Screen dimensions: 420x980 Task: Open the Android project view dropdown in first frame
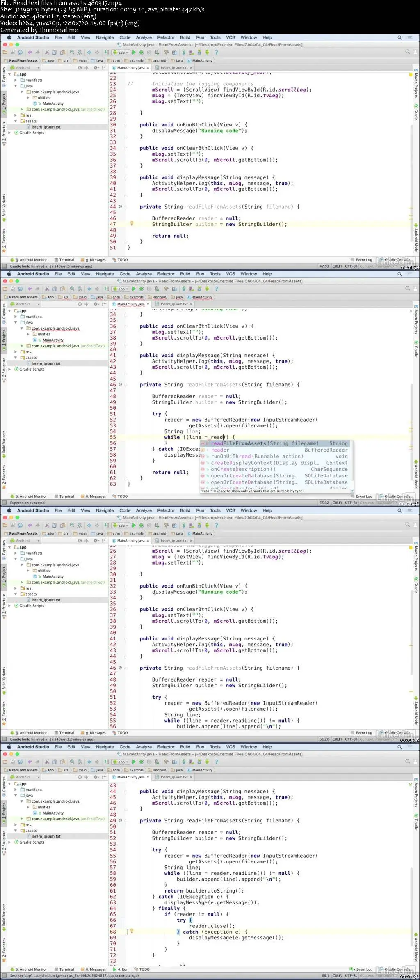point(25,68)
